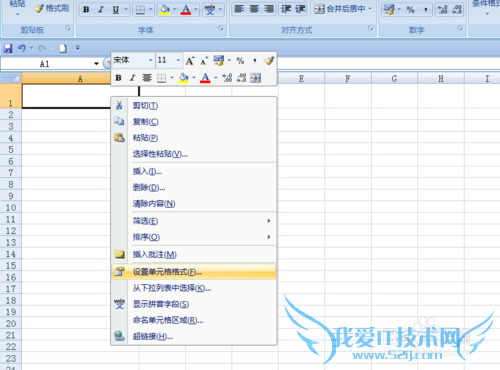The image size is (500, 370).
Task: Choose 设置单元格格式(F)... in context menu
Action: pos(194,272)
